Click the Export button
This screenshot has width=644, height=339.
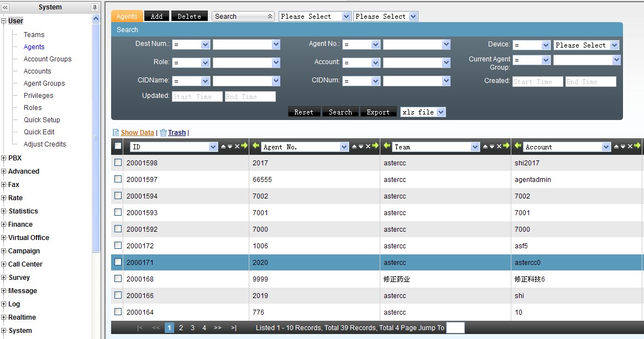pos(378,112)
